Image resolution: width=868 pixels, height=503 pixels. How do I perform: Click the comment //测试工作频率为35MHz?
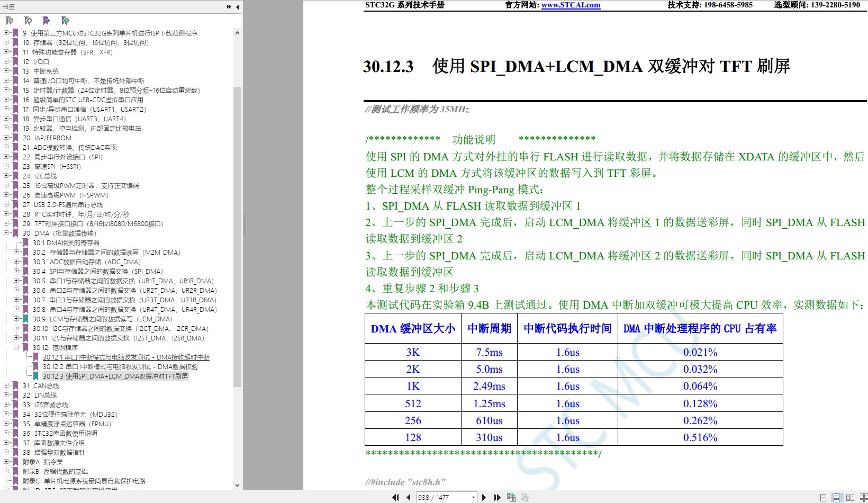pyautogui.click(x=417, y=110)
